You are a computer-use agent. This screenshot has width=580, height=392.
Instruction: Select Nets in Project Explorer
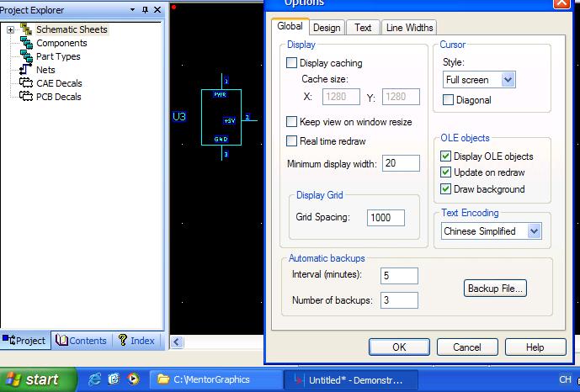tap(45, 70)
